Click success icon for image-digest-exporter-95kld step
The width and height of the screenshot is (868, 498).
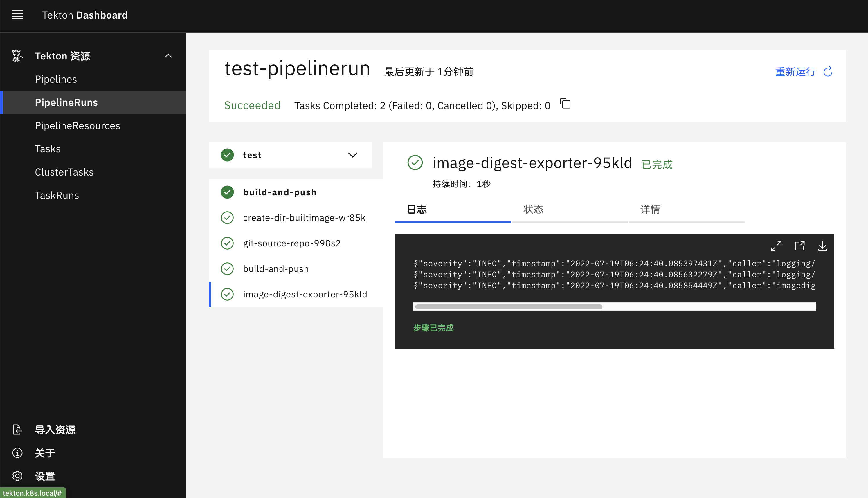tap(227, 294)
